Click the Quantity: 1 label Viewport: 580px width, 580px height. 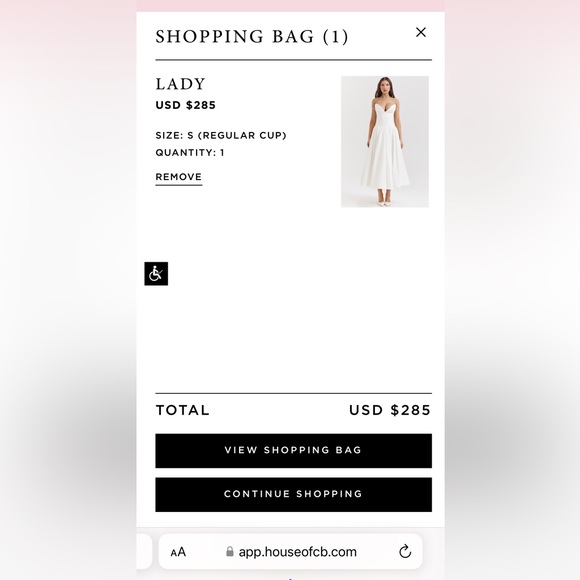(x=190, y=152)
